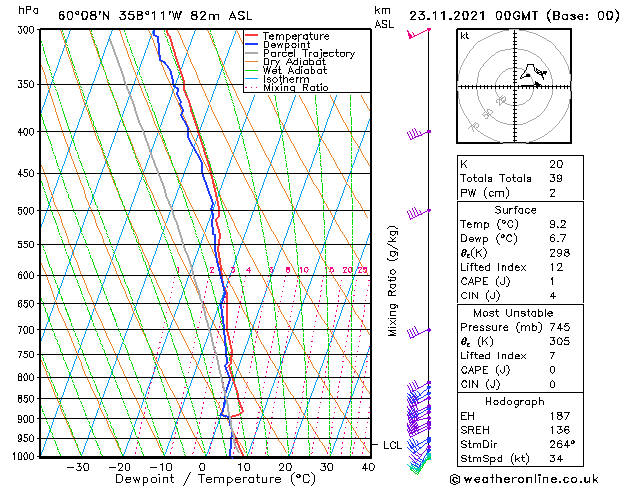Click the kt label in hodograph
Viewport: 629px width, 486px height.
tap(465, 36)
